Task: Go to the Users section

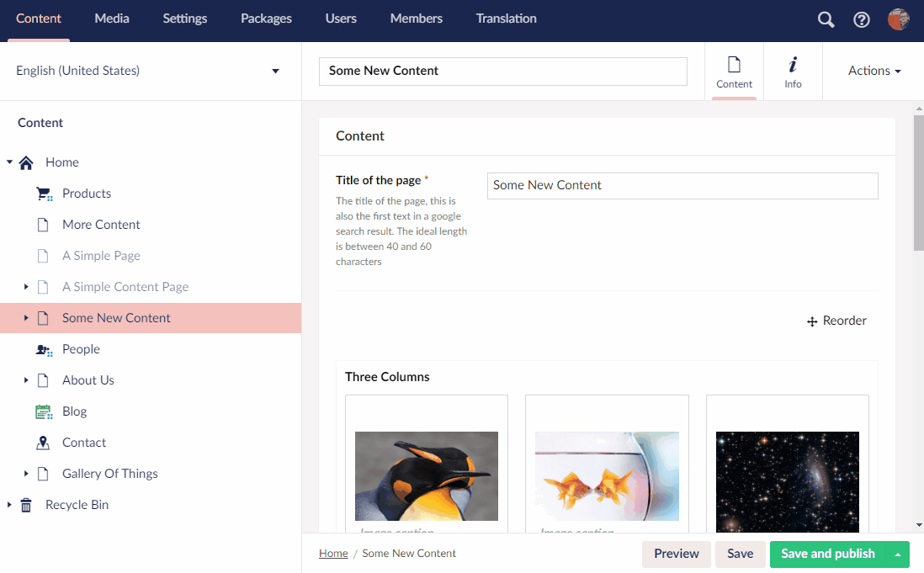Action: [x=341, y=19]
